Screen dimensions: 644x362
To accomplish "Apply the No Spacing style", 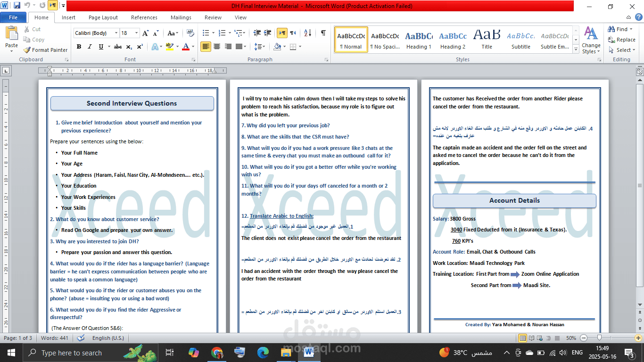I will tap(385, 40).
